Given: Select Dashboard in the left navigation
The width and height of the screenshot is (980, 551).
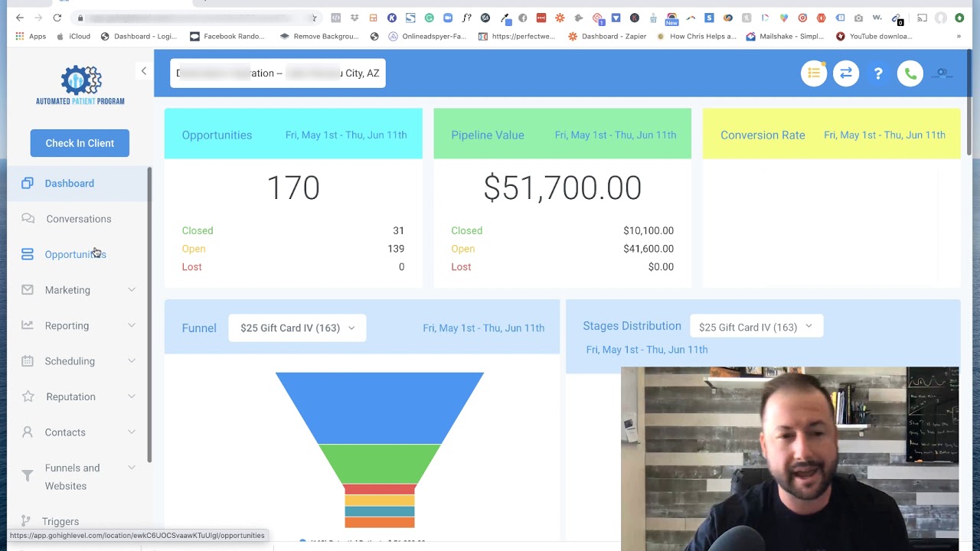Looking at the screenshot, I should pos(69,184).
